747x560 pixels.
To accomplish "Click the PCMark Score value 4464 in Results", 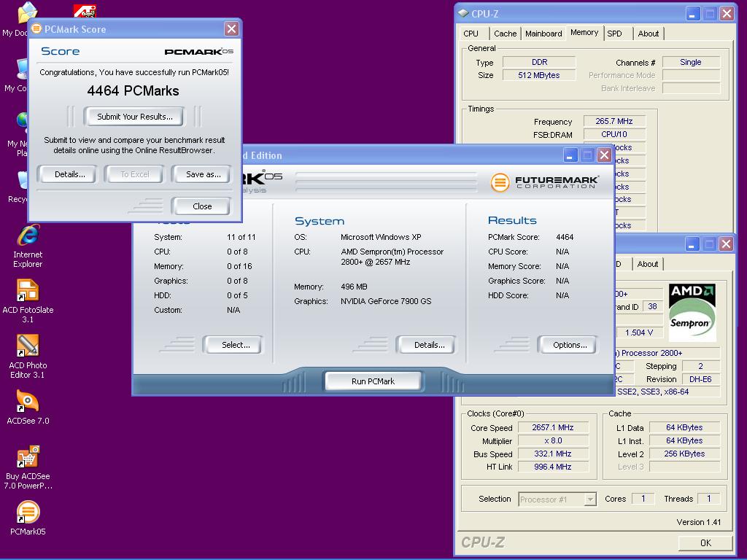I will (x=565, y=237).
